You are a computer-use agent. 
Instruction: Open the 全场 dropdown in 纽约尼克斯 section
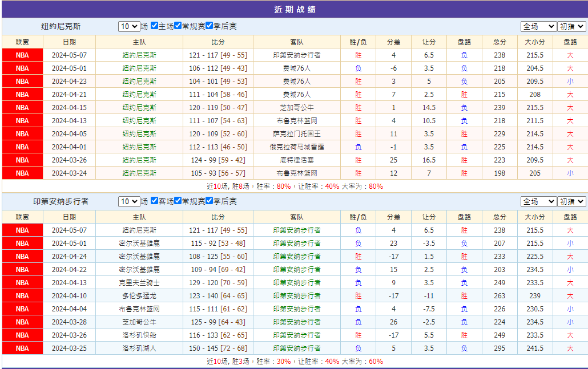538,26
